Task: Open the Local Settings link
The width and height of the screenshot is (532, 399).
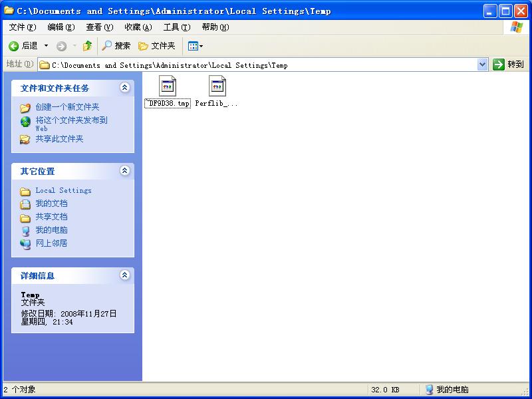Action: coord(63,191)
